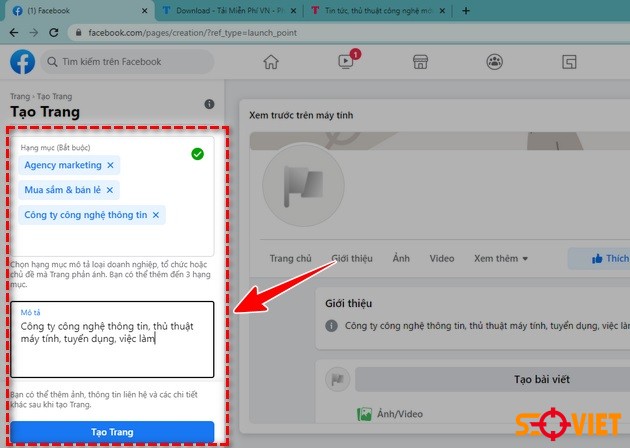Click the small page avatar beside Tạo bài viết
The image size is (630, 448).
click(x=337, y=379)
